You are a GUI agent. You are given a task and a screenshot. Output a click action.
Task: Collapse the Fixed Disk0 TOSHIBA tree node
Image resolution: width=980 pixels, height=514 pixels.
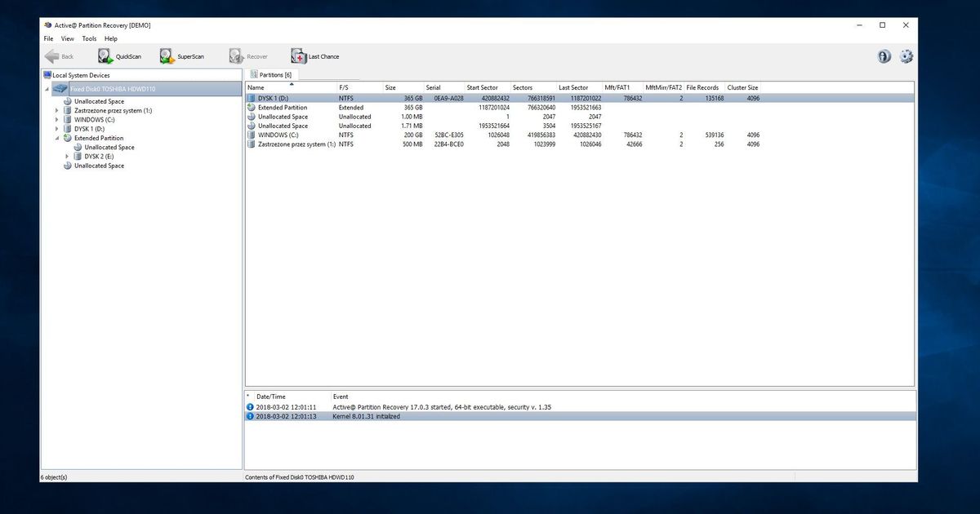[47, 88]
